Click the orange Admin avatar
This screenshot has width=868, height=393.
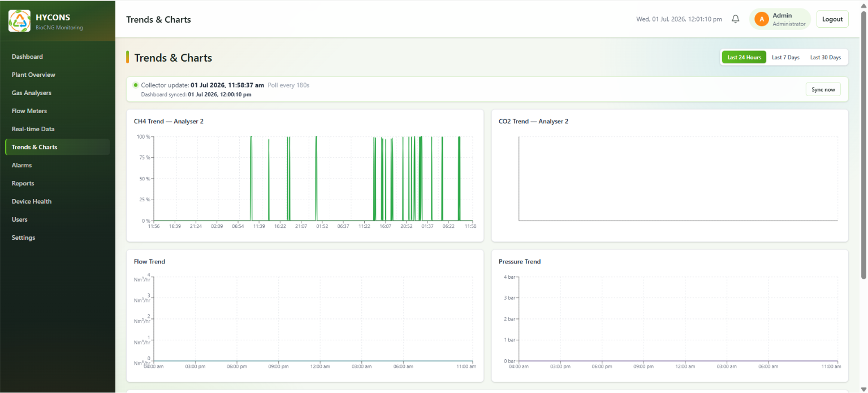(762, 19)
